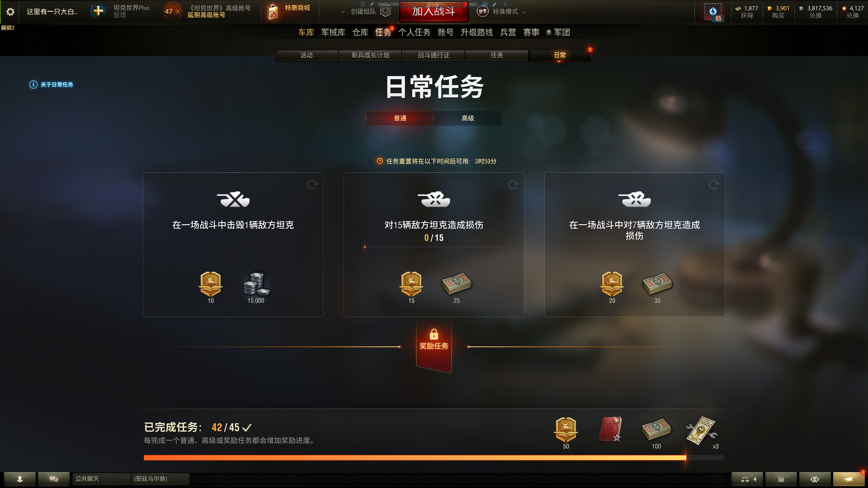Image resolution: width=868 pixels, height=488 pixels.
Task: Open the chat channels icon
Action: tap(54, 479)
